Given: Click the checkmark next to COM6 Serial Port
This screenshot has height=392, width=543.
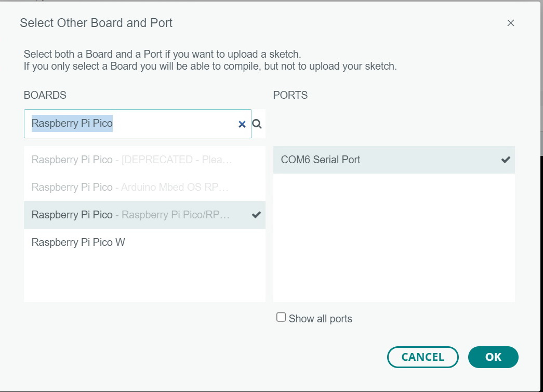Looking at the screenshot, I should pyautogui.click(x=506, y=160).
